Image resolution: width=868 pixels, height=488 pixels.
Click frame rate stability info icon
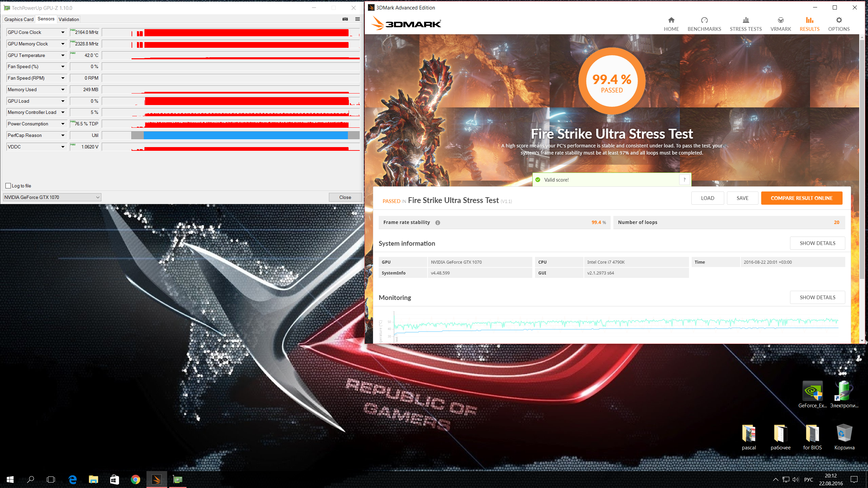click(x=438, y=223)
